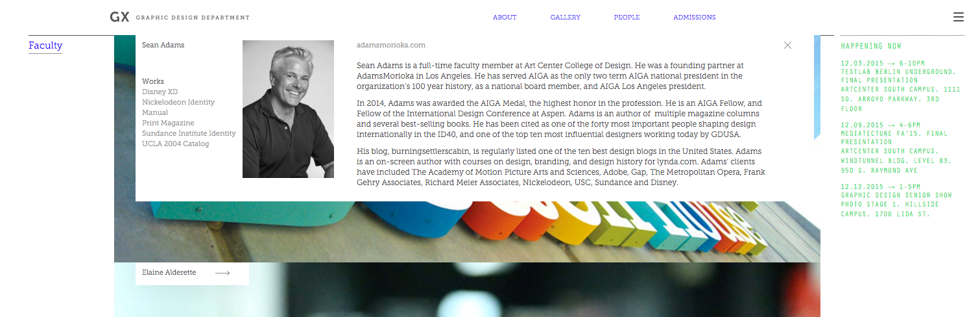Screen dimensions: 980x317
Task: Open the hamburger menu icon
Action: click(x=958, y=18)
